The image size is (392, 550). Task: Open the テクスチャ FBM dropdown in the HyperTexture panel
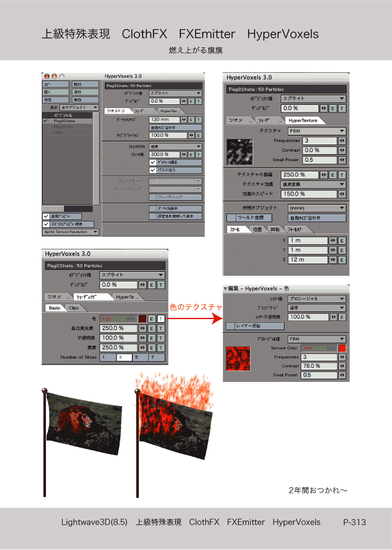[x=317, y=131]
